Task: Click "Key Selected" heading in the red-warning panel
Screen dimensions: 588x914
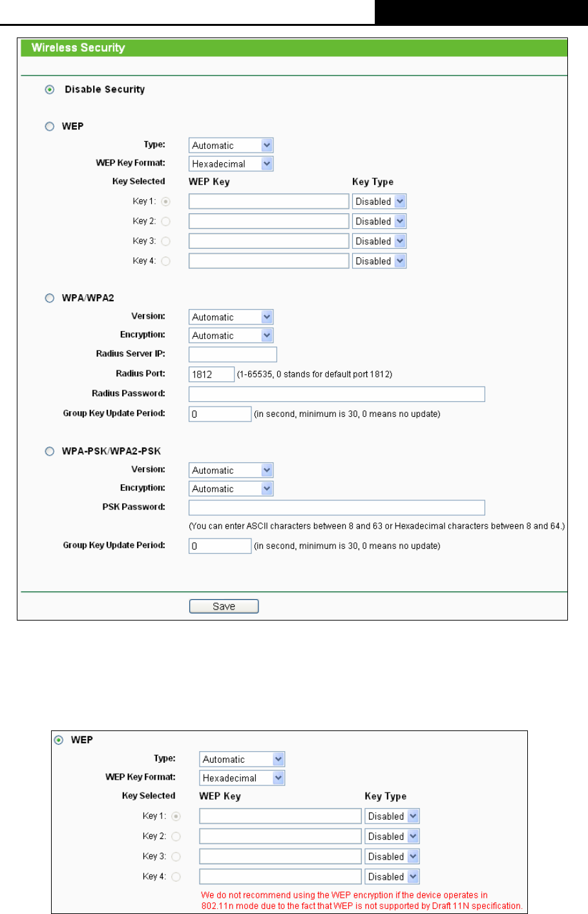Action: (149, 796)
